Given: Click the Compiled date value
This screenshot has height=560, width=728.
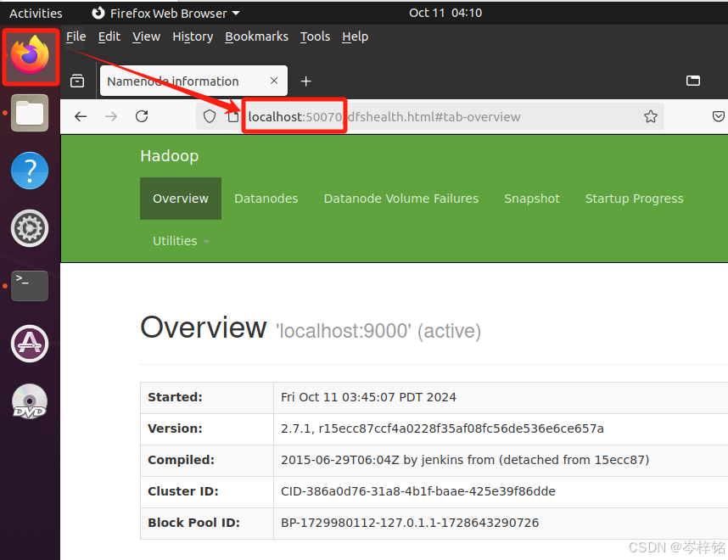Looking at the screenshot, I should (x=465, y=460).
